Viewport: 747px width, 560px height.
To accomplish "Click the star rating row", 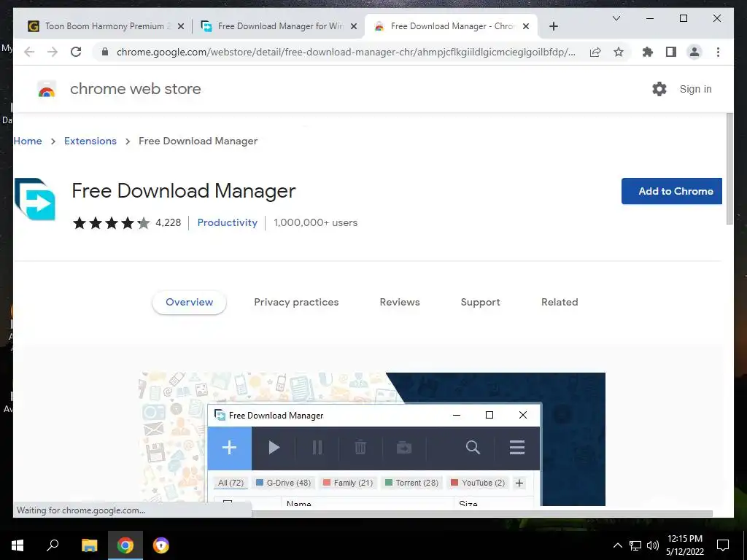I will (x=111, y=223).
